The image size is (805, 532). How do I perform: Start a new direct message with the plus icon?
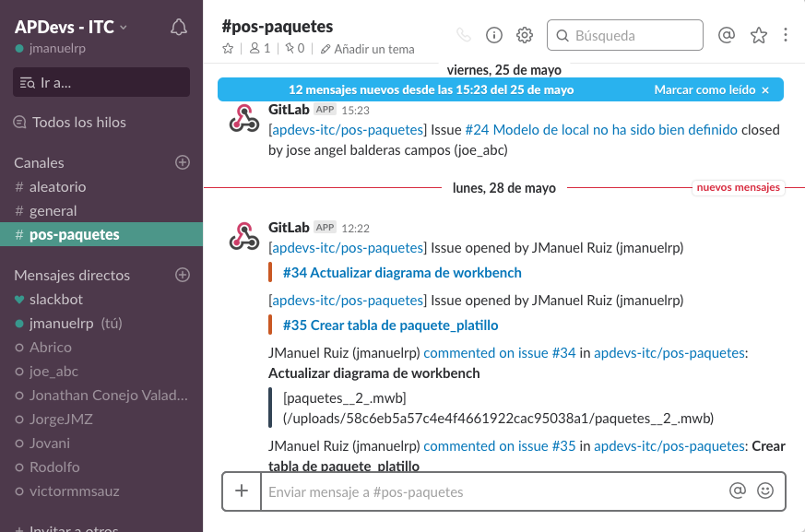coord(183,275)
